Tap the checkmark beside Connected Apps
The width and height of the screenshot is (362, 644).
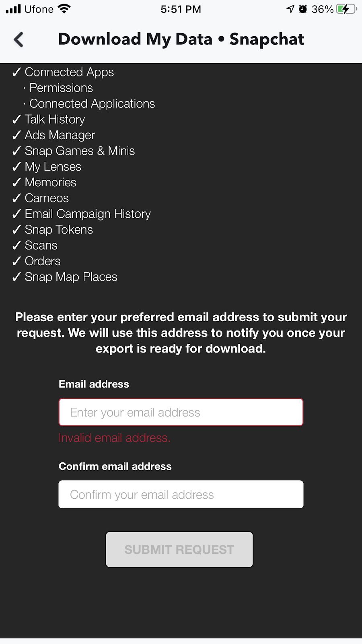point(16,72)
